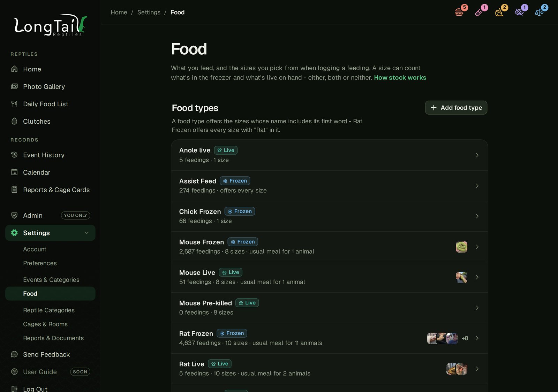
Task: Click the Reports & Cage Cards clipboard icon
Action: [14, 190]
